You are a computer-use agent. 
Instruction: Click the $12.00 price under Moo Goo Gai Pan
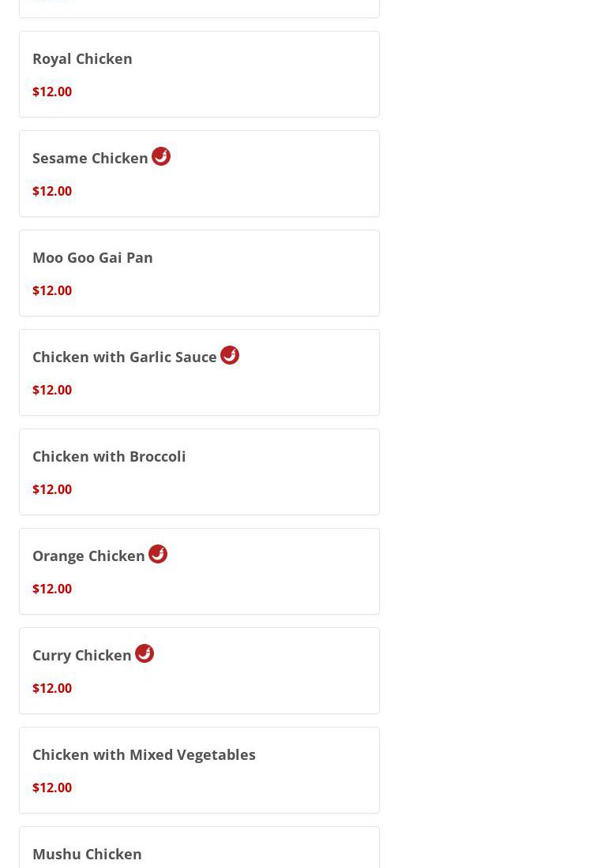pos(52,290)
